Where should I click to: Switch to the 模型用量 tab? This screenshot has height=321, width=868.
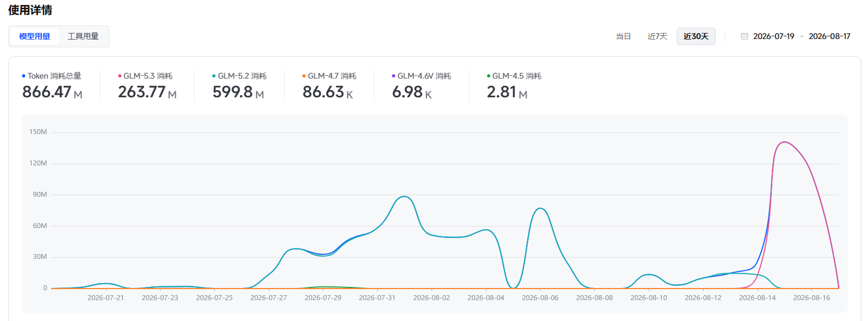coord(35,36)
